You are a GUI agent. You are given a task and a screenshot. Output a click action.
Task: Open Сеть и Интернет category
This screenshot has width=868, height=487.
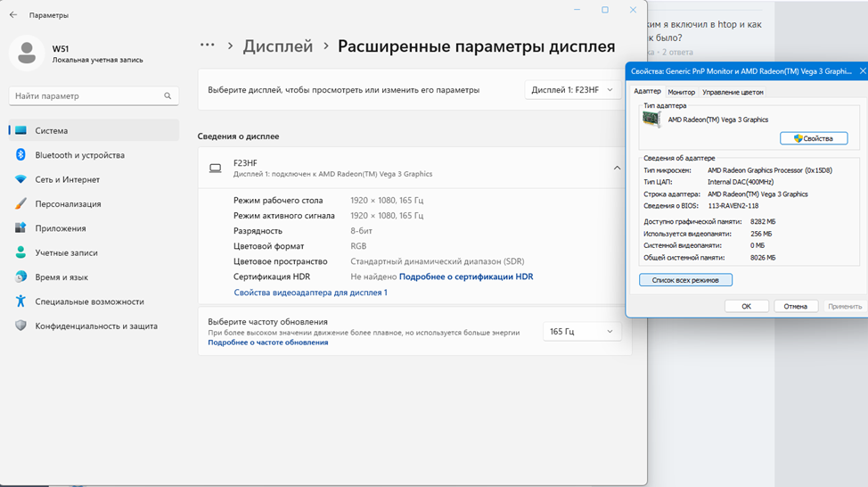point(94,179)
